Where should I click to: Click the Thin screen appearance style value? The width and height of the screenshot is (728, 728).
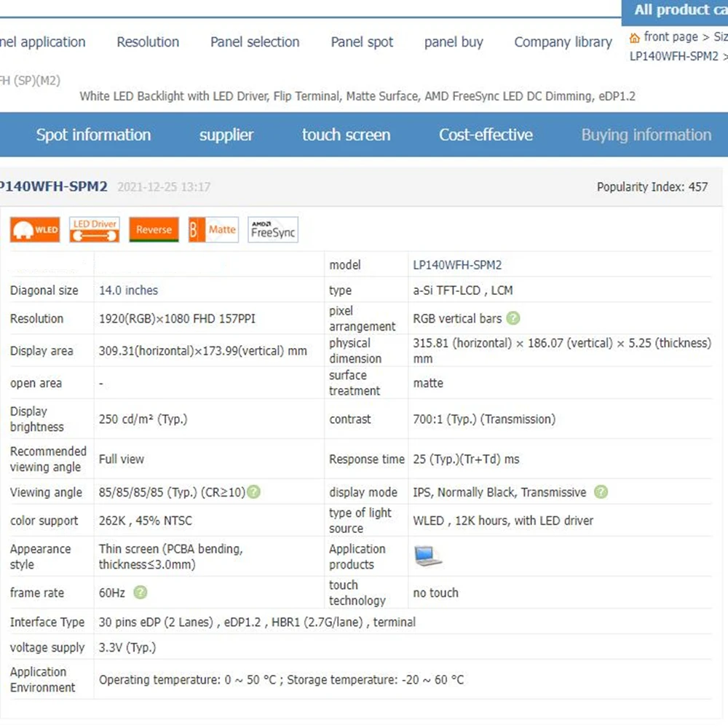(x=171, y=557)
